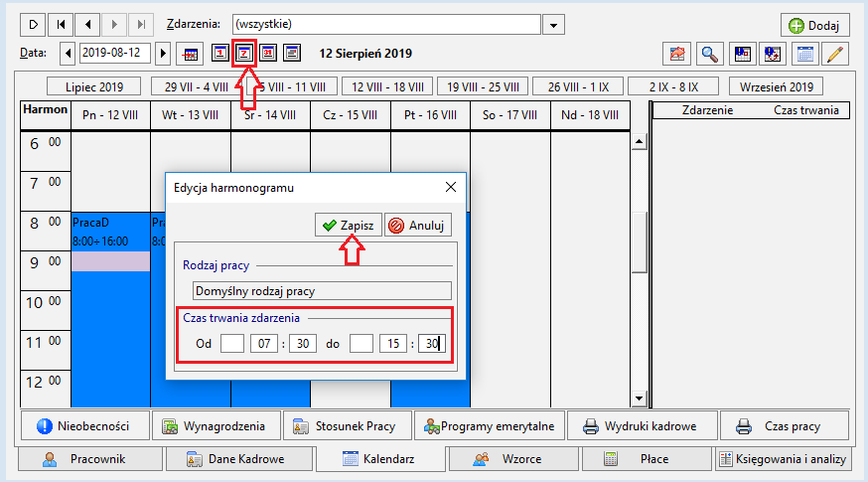The height and width of the screenshot is (482, 868).
Task: Open the magnifier search tool
Action: [709, 54]
